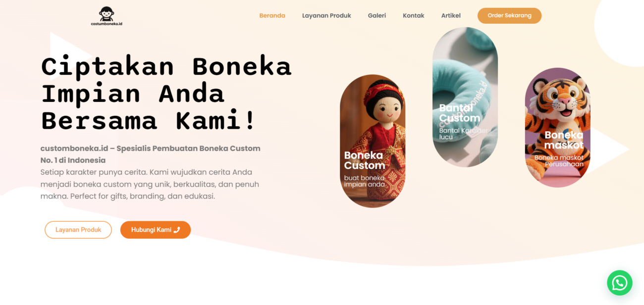This screenshot has height=305, width=644.
Task: Click the Order Sekarang button
Action: pyautogui.click(x=509, y=15)
